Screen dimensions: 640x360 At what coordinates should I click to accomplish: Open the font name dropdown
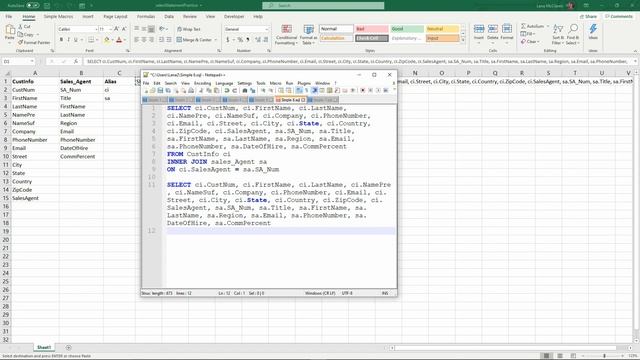click(x=96, y=29)
